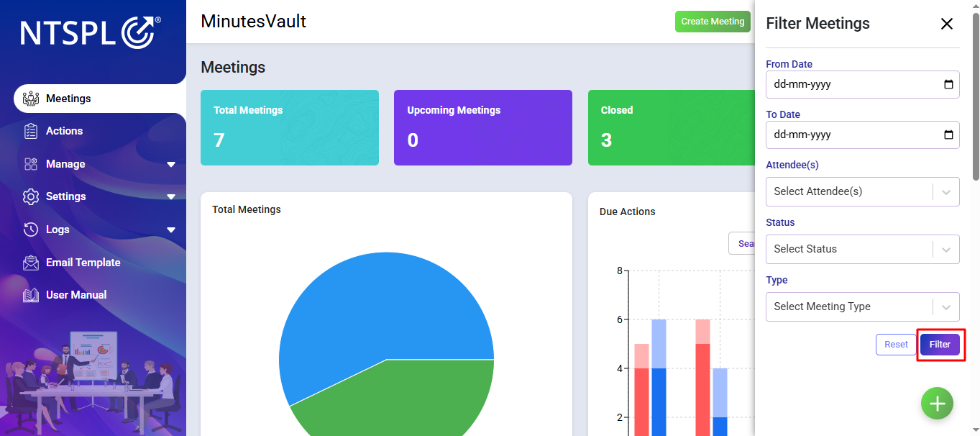
Task: Open the Select Status dropdown
Action: coord(863,249)
